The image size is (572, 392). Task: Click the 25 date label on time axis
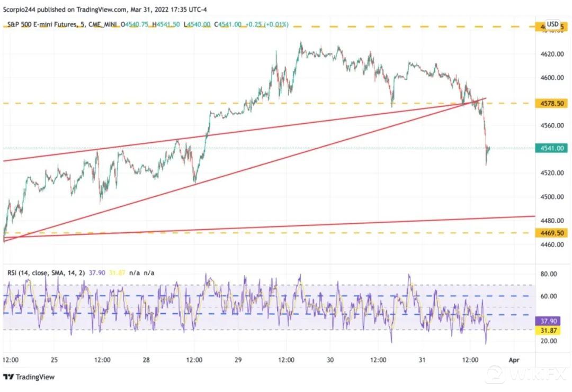click(x=55, y=360)
